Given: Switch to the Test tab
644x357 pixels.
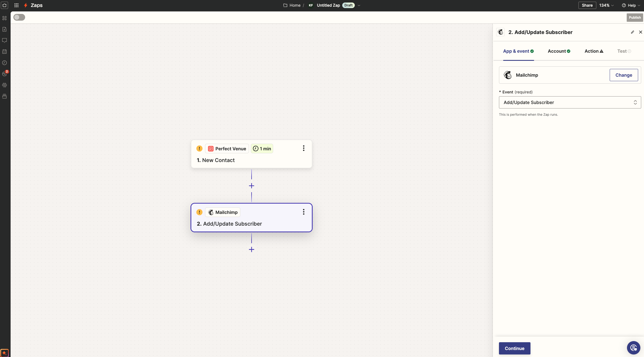Looking at the screenshot, I should coord(624,51).
